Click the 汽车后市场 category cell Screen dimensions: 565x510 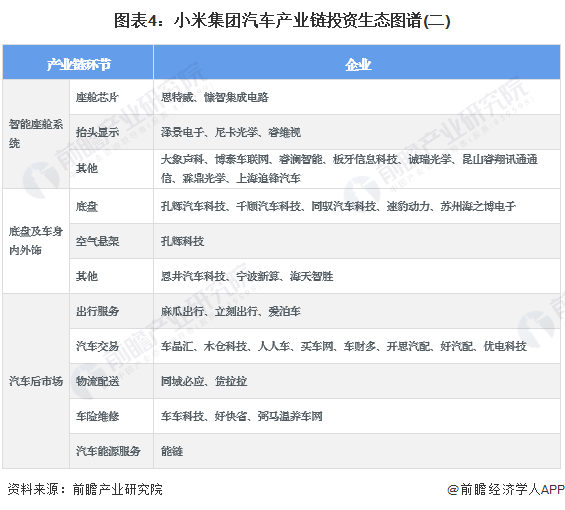(x=36, y=381)
